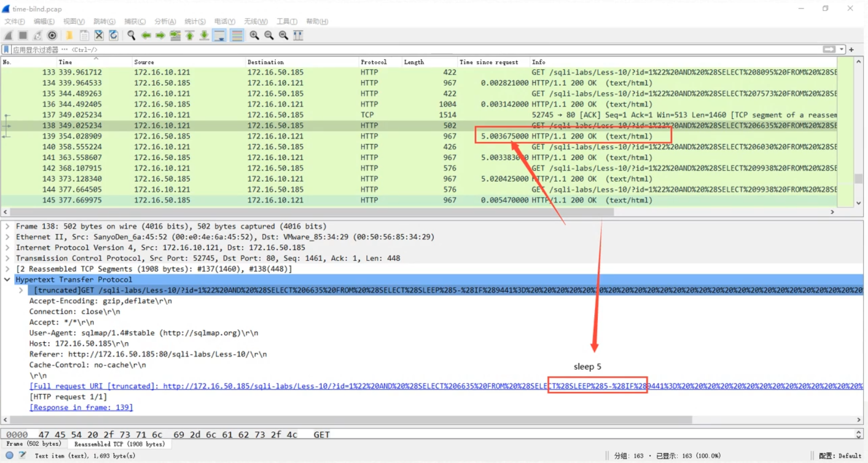Expand the Ethernet II tree node
This screenshot has width=868, height=463.
coord(7,237)
